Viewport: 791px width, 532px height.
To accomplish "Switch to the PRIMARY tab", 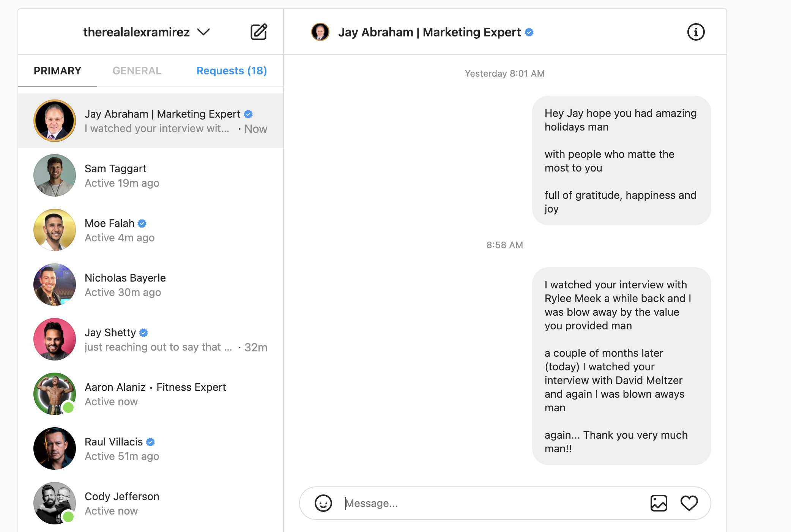I will point(57,71).
